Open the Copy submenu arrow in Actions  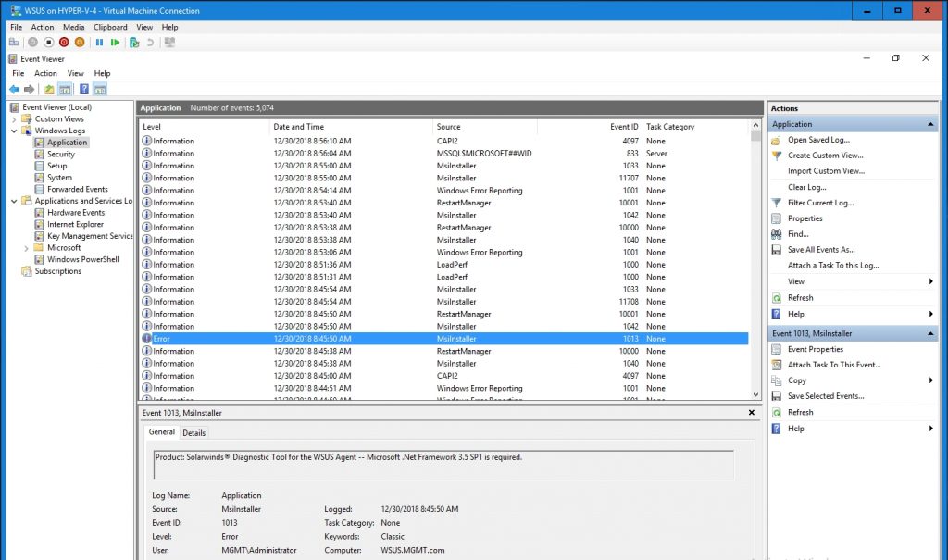[931, 380]
